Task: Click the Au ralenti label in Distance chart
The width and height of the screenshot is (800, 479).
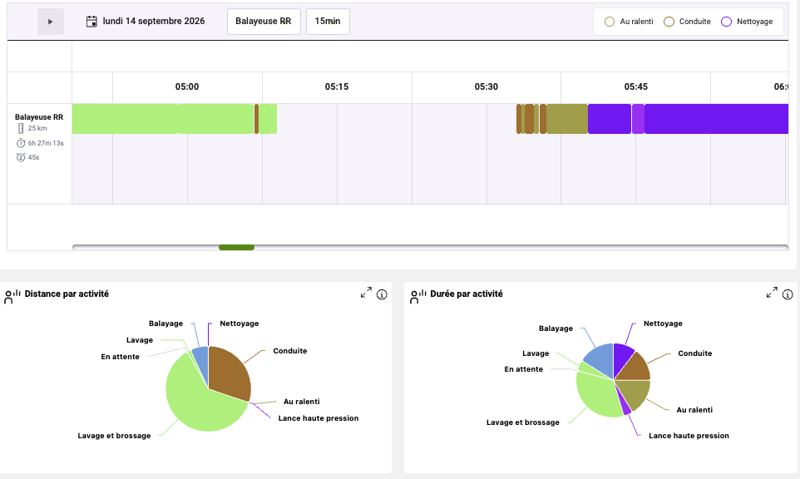Action: pos(302,401)
